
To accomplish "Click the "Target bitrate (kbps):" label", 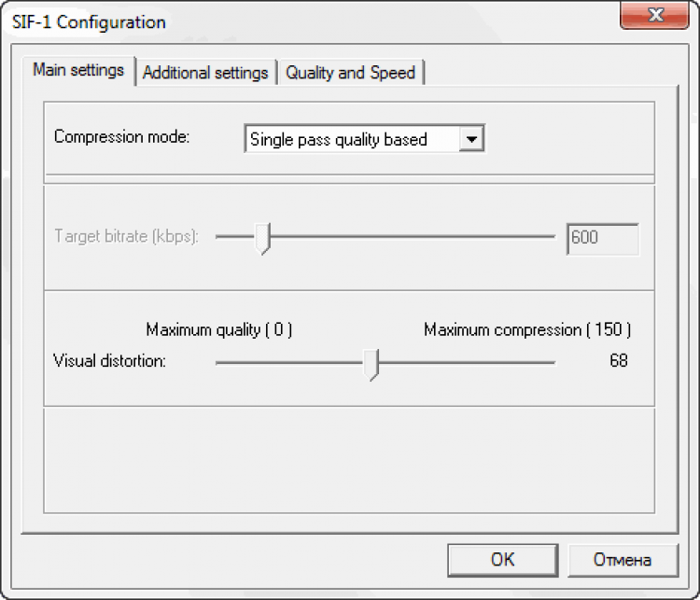I will (x=126, y=237).
